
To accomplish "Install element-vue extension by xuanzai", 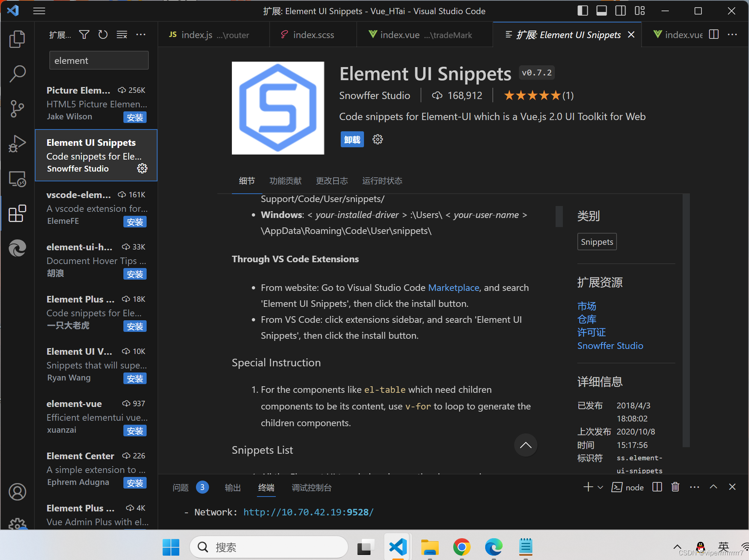I will [x=135, y=431].
